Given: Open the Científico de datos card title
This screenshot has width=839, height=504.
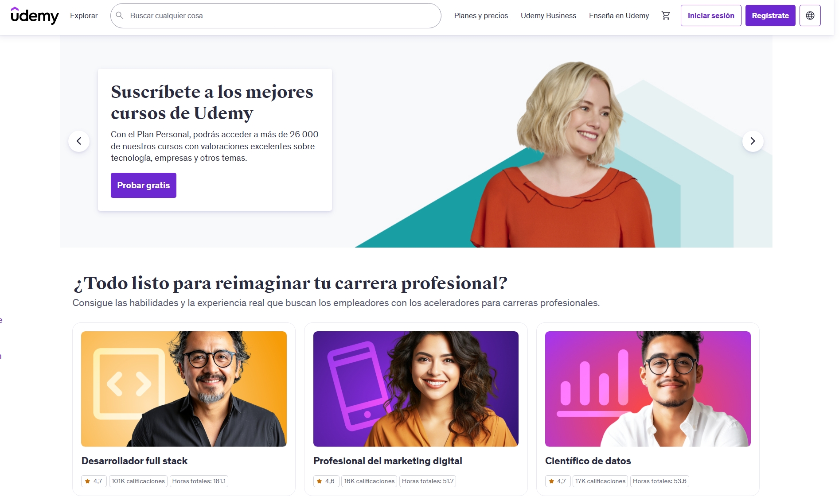Looking at the screenshot, I should coord(588,461).
